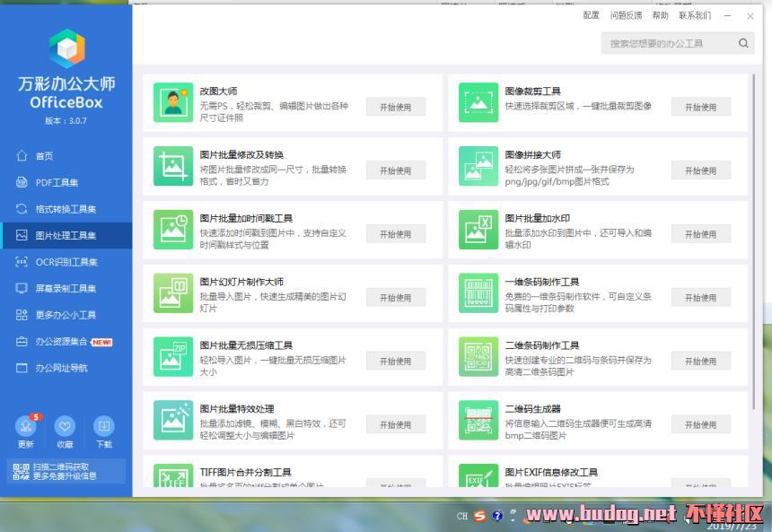Open the 二维条码制作工具 QR icon
This screenshot has width=772, height=532.
coord(478,356)
